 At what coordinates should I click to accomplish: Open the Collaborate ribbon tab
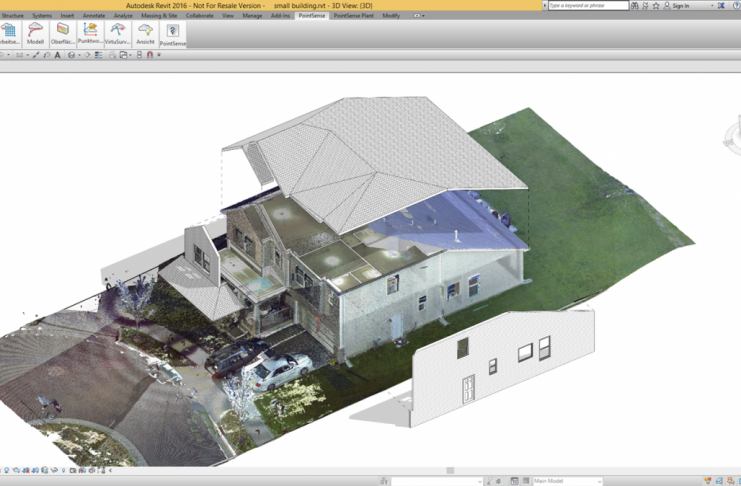pos(199,16)
